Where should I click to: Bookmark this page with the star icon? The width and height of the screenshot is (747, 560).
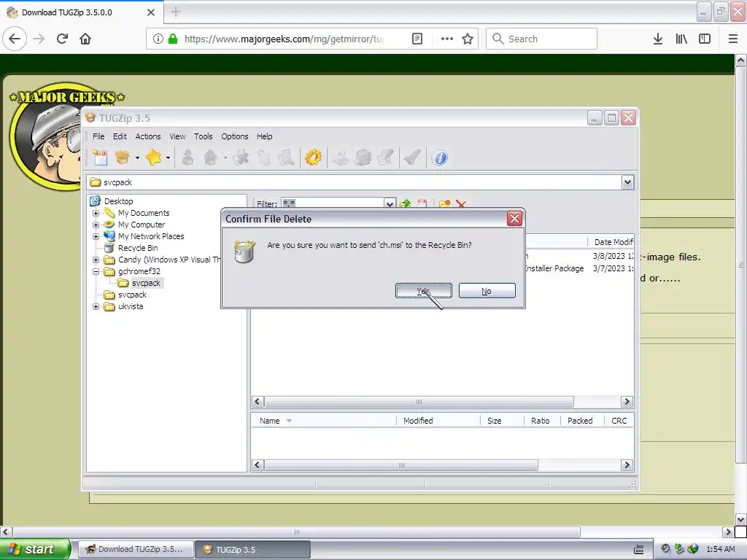(x=468, y=39)
